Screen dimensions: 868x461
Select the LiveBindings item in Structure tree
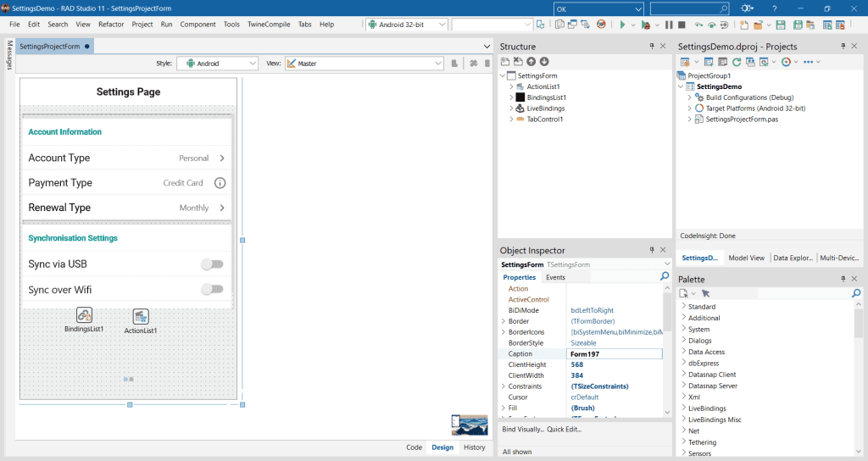[545, 108]
